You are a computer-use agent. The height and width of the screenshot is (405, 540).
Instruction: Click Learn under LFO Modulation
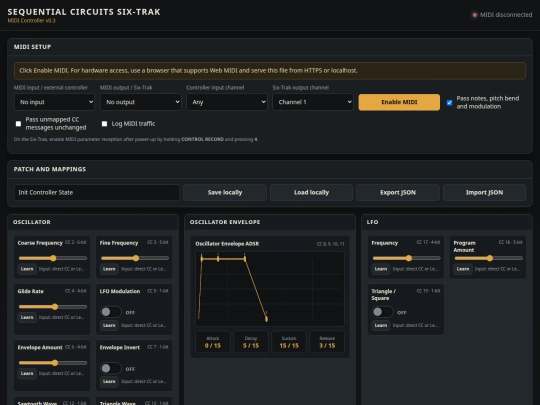tap(109, 325)
